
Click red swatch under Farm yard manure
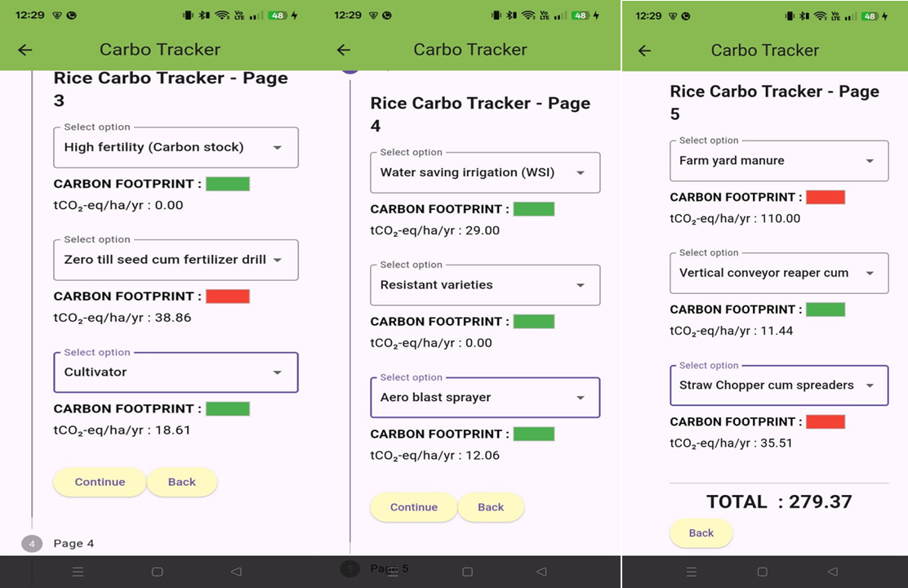(x=825, y=198)
